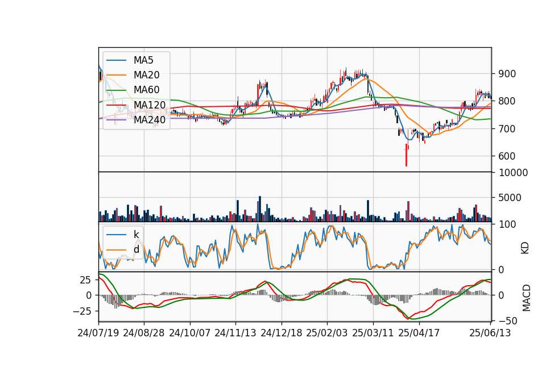The image size is (546, 392).
Task: Click the KD axis title
Action: pyautogui.click(x=525, y=248)
